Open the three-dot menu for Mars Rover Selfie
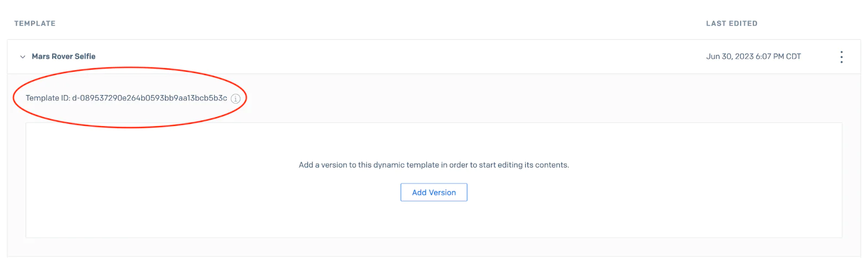The width and height of the screenshot is (868, 258). 841,57
